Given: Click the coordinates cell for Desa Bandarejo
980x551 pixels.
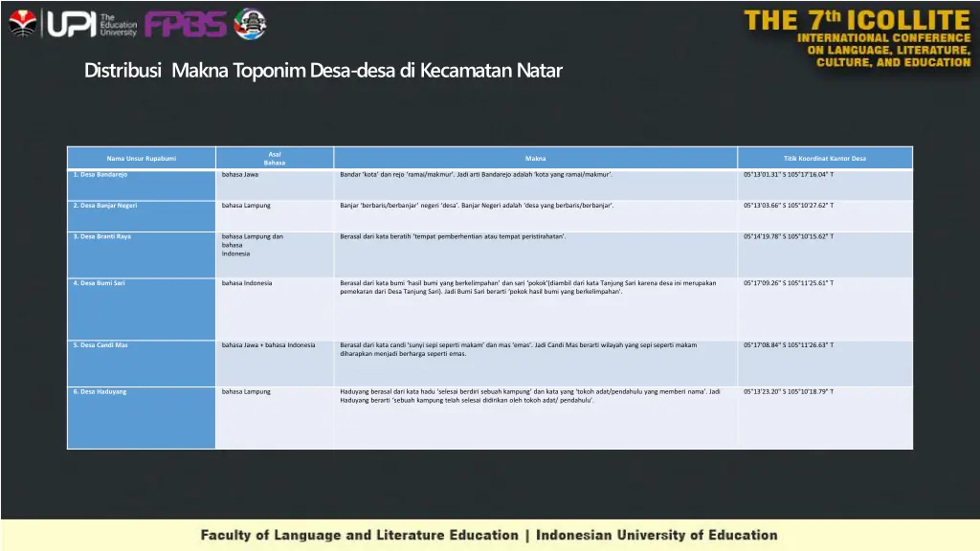Looking at the screenshot, I should point(788,175).
